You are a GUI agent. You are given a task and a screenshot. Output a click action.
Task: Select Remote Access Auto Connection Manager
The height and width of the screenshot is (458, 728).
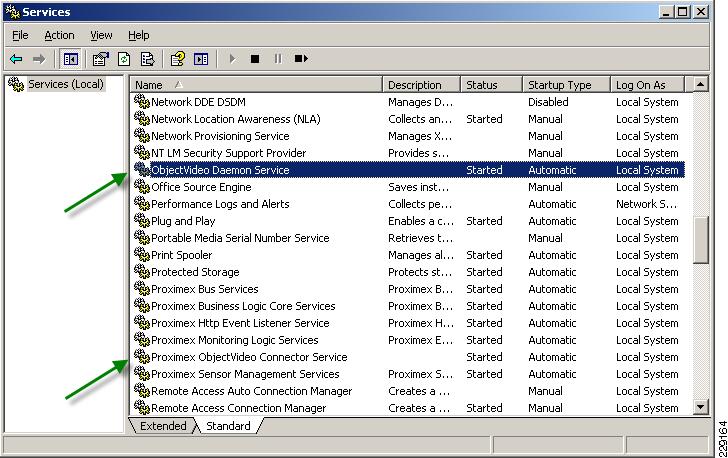click(x=252, y=391)
